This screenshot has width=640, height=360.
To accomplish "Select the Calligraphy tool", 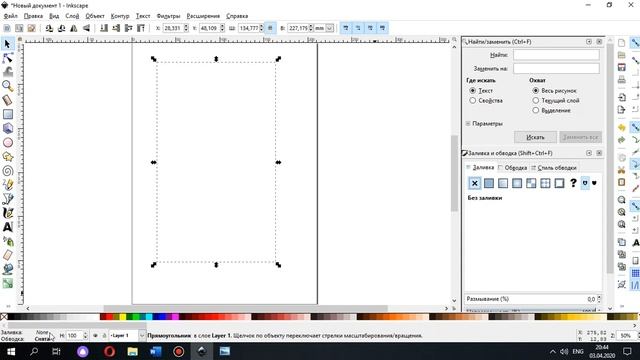I will (x=7, y=213).
